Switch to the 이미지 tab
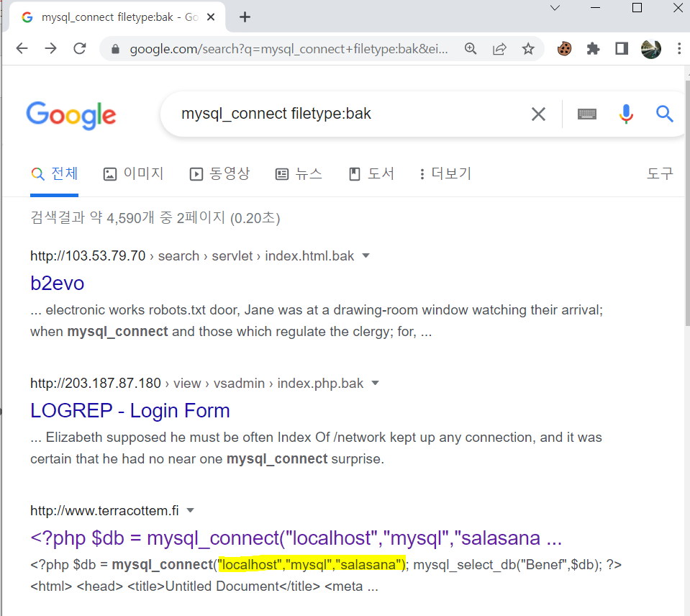Viewport: 690px width, 616px height. (133, 174)
